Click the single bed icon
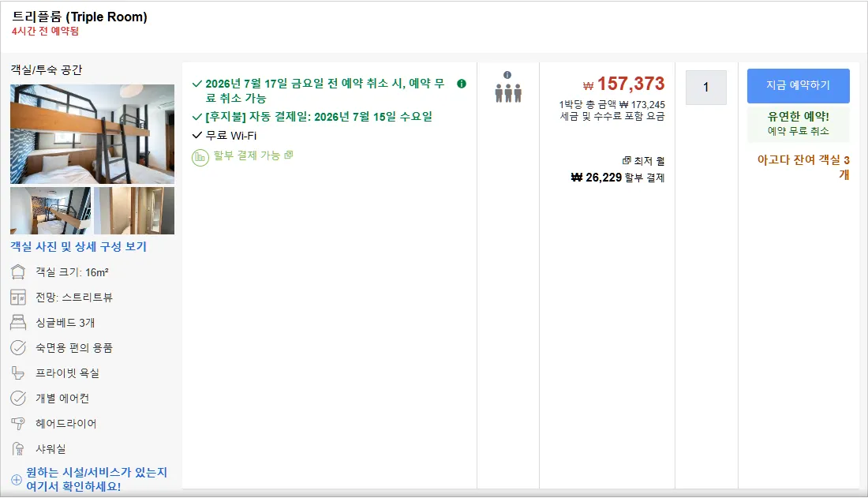This screenshot has width=868, height=498. (x=18, y=323)
